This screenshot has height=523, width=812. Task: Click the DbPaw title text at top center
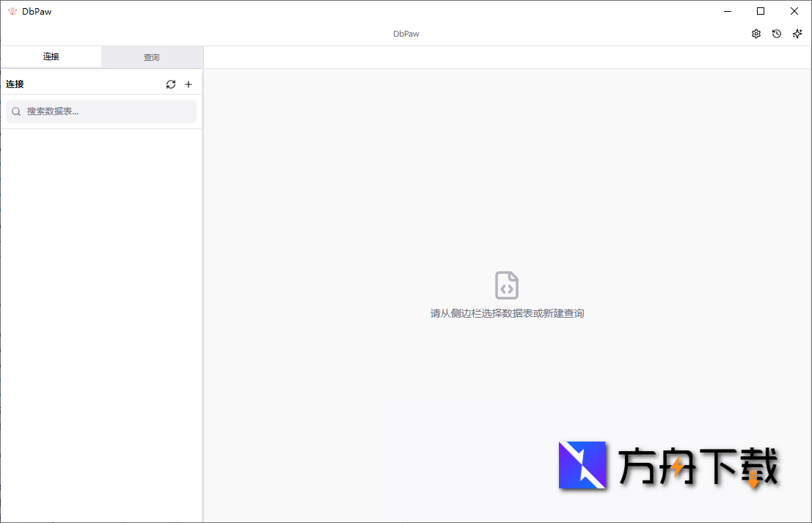(406, 33)
